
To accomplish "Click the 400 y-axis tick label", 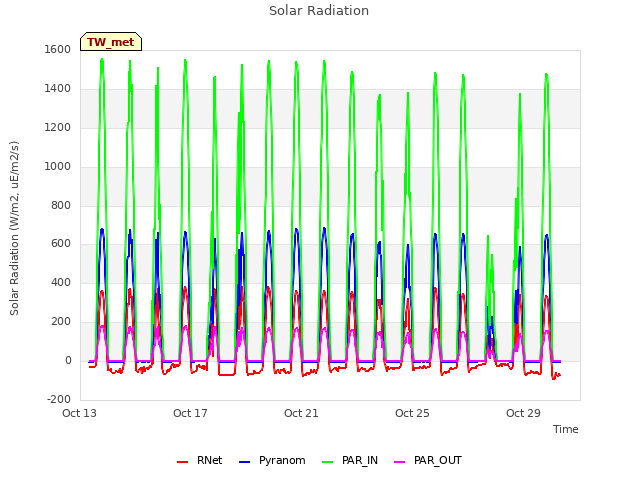I will 61,282.
